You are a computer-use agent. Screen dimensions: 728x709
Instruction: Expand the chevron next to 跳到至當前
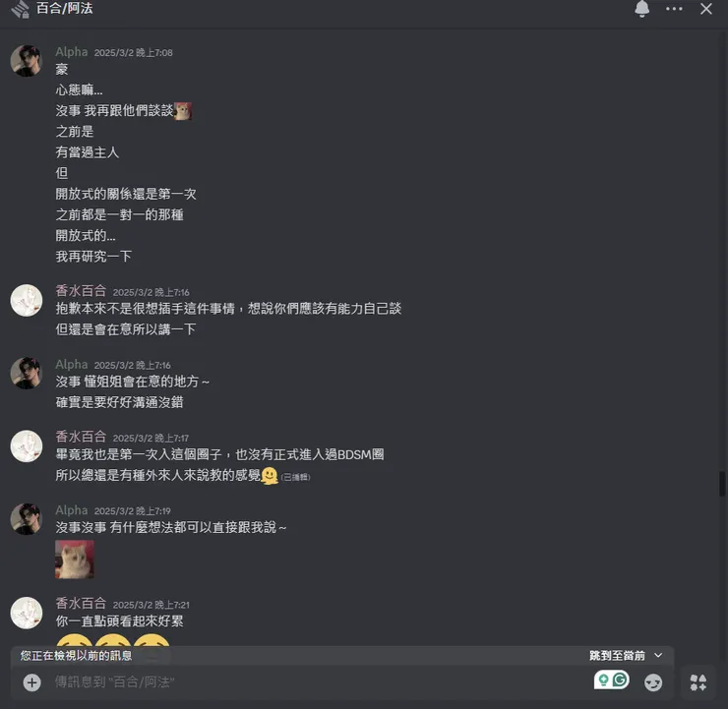tap(658, 655)
